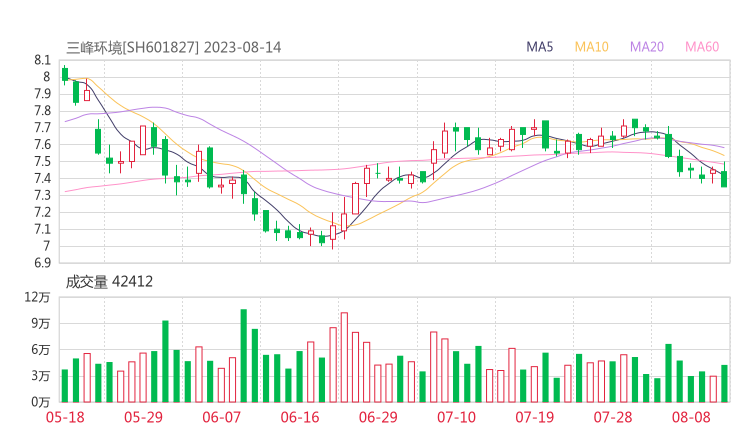Click the 07-19 date axis label
Image resolution: width=740 pixels, height=440 pixels.
(x=534, y=417)
